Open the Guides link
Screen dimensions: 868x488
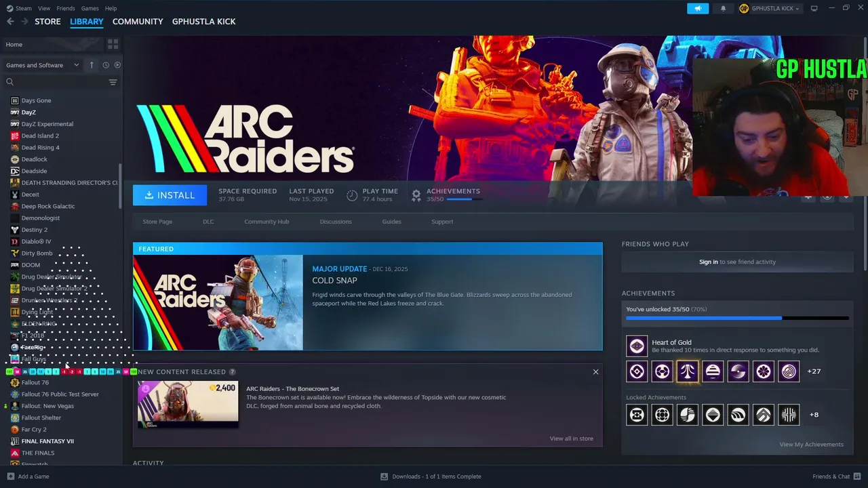click(x=391, y=222)
